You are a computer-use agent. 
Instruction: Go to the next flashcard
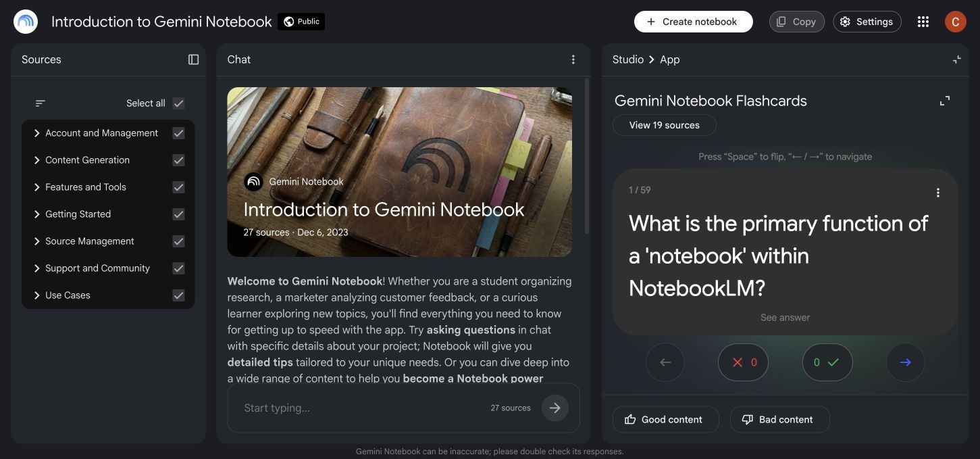906,362
